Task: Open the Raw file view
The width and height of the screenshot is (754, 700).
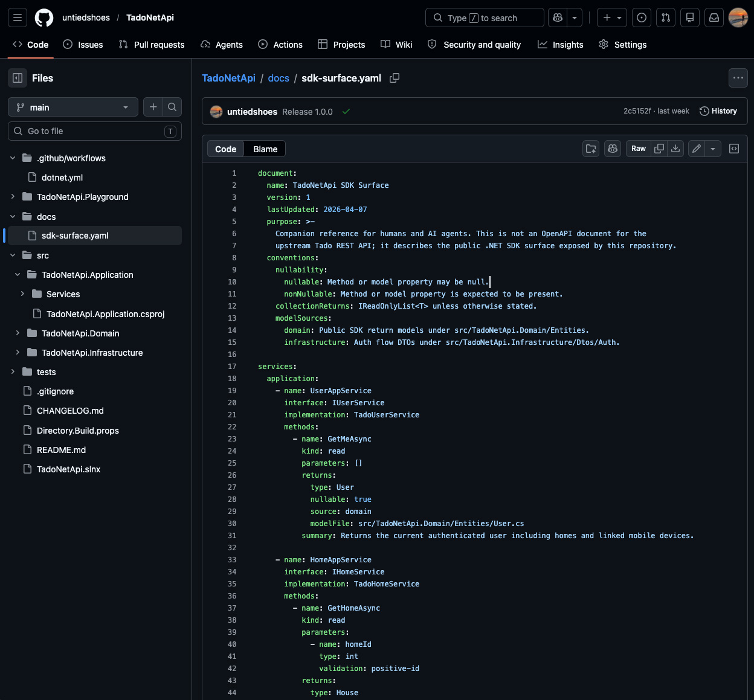Action: point(639,149)
